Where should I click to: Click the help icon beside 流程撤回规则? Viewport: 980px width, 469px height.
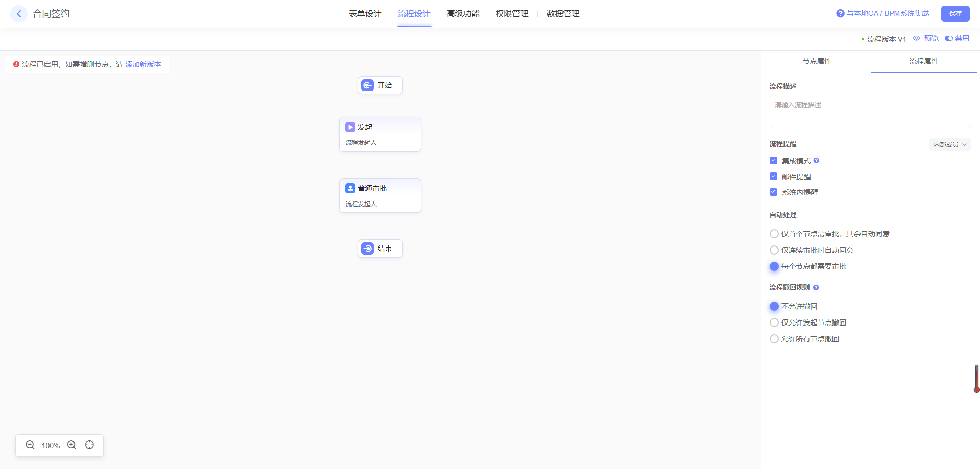click(x=816, y=288)
